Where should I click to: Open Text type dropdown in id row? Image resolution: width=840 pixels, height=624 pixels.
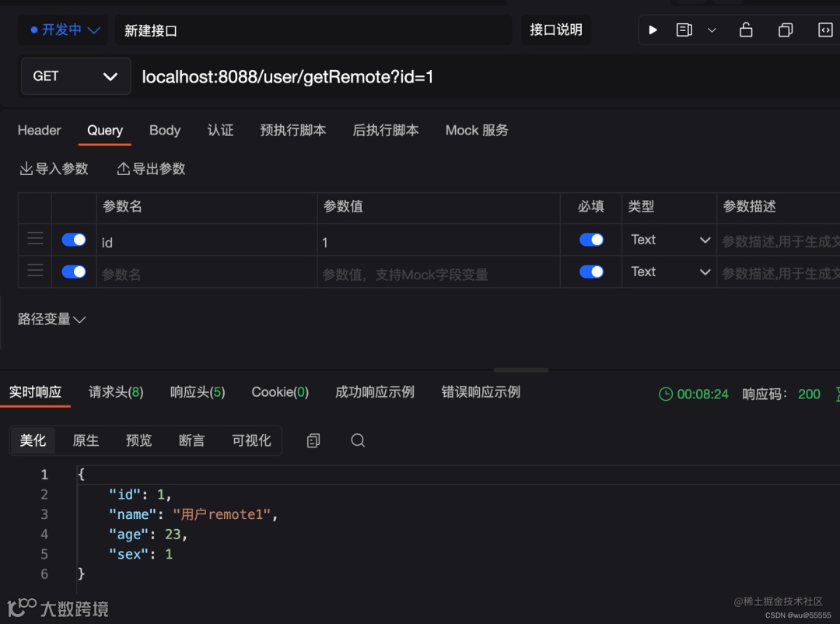click(670, 240)
